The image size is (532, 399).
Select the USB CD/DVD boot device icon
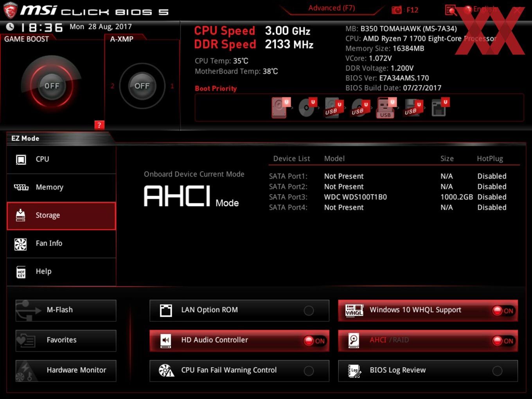click(x=360, y=108)
